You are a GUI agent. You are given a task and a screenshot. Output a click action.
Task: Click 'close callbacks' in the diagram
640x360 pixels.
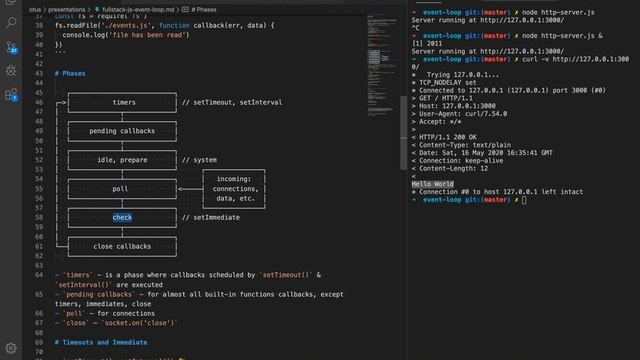pyautogui.click(x=122, y=247)
